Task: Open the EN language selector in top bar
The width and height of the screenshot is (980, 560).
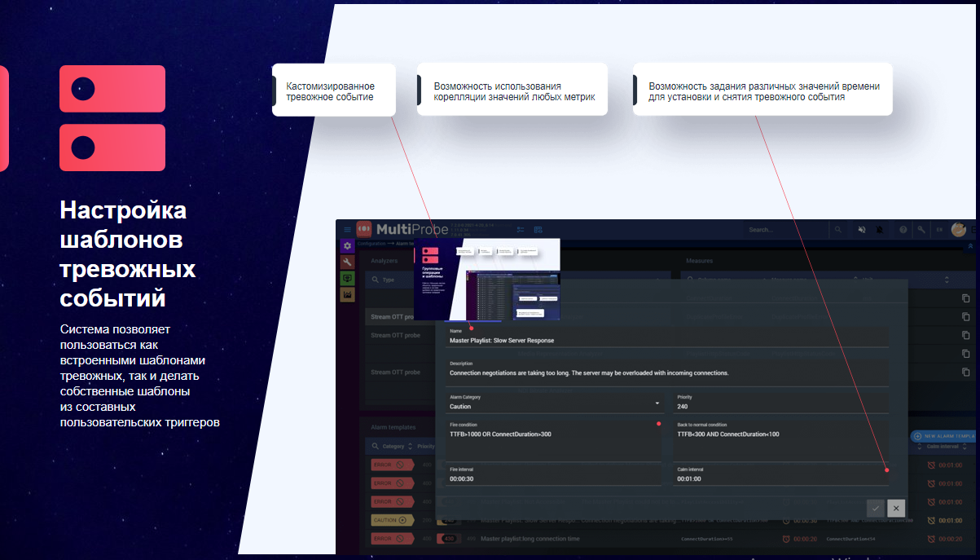Action: pos(938,230)
